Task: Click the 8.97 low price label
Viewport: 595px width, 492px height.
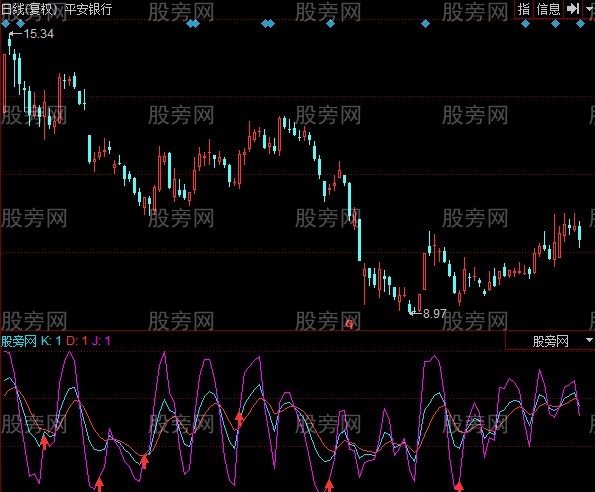Action: (x=434, y=314)
